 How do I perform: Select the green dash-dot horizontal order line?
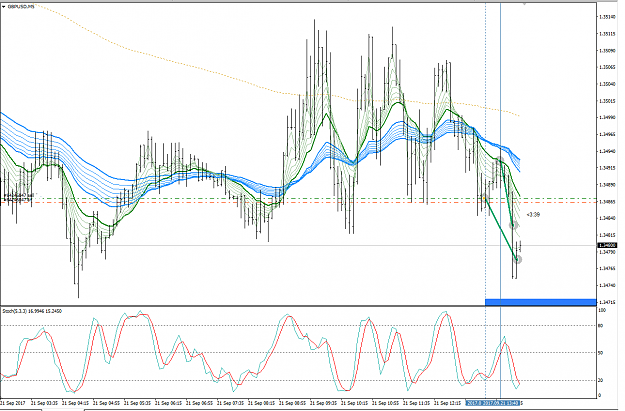tap(298, 198)
